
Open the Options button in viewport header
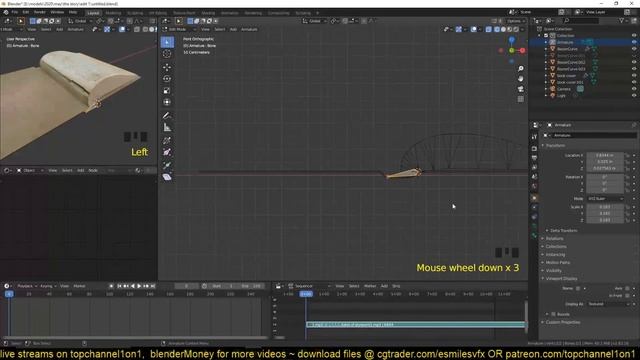[x=516, y=21]
